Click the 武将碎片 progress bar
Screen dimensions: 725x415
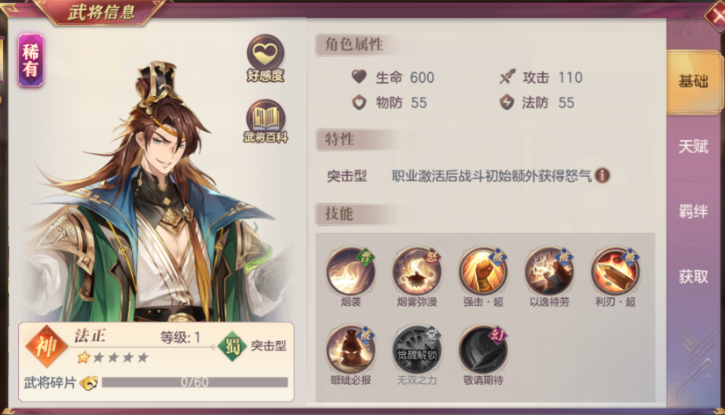195,382
